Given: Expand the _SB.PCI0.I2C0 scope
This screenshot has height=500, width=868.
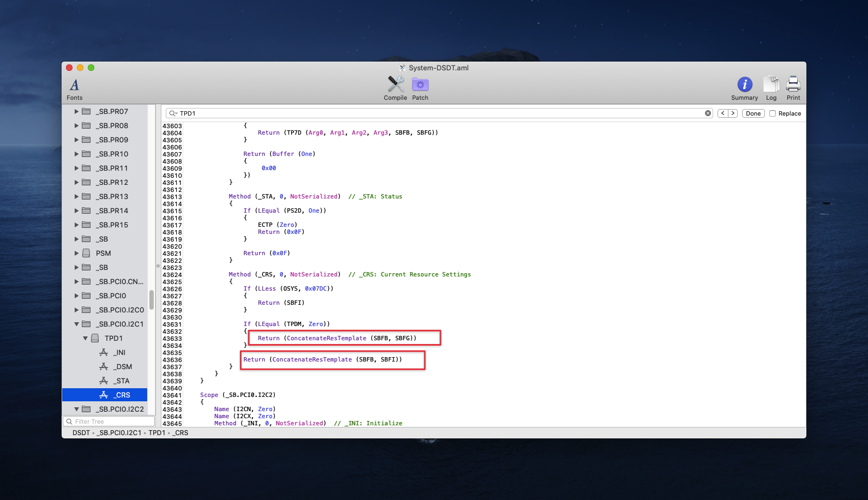Looking at the screenshot, I should [x=77, y=310].
